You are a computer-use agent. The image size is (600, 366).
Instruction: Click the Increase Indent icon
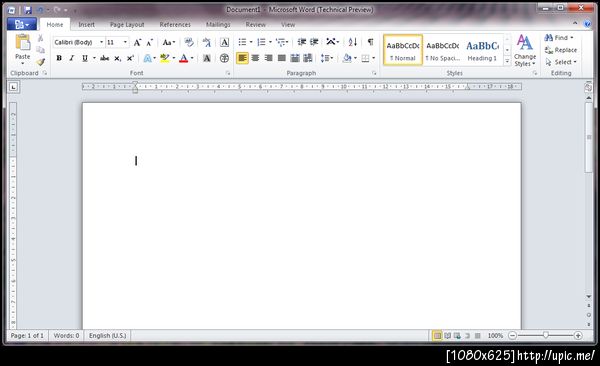pyautogui.click(x=314, y=42)
